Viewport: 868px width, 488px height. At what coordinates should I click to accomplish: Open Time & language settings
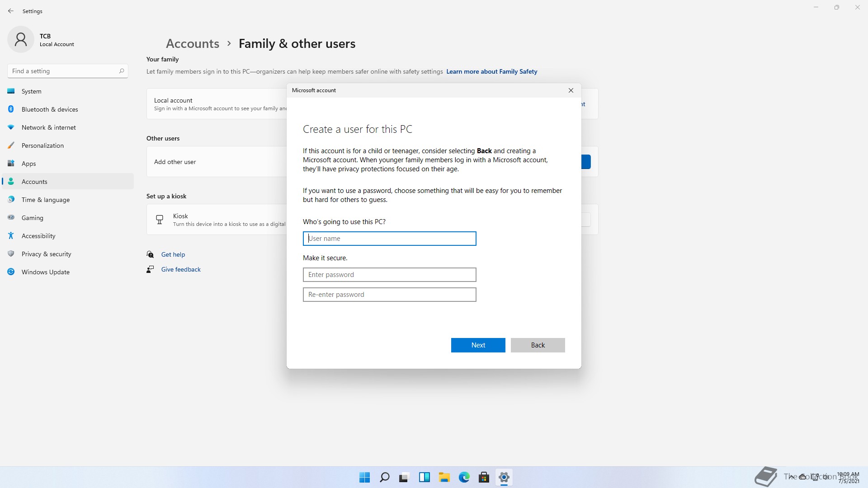68,200
